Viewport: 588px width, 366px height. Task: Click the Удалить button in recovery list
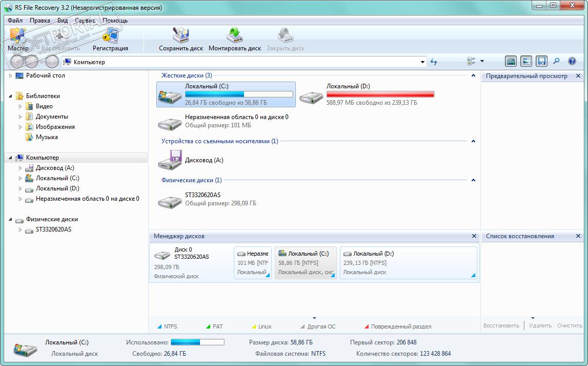tap(540, 325)
